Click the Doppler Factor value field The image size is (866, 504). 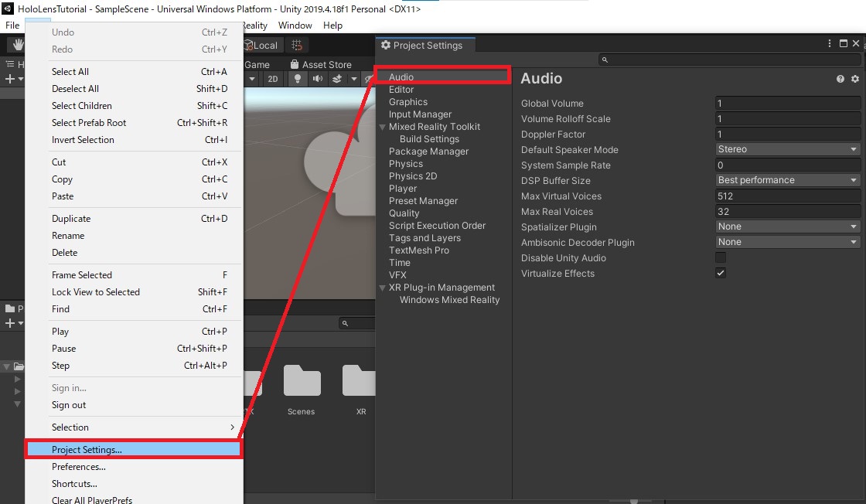point(788,135)
